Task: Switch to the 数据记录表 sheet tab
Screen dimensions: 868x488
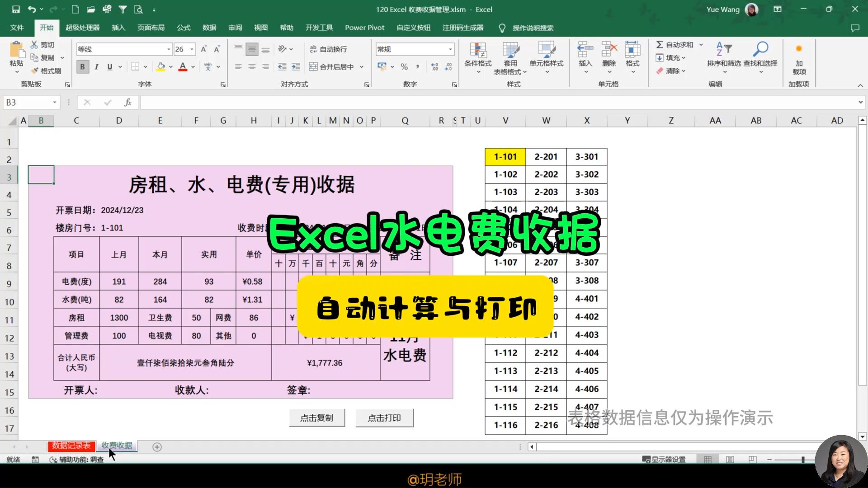Action: point(71,446)
